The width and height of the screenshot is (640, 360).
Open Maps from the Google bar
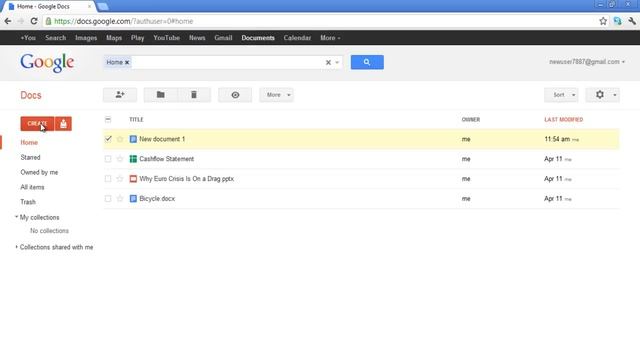pyautogui.click(x=114, y=38)
